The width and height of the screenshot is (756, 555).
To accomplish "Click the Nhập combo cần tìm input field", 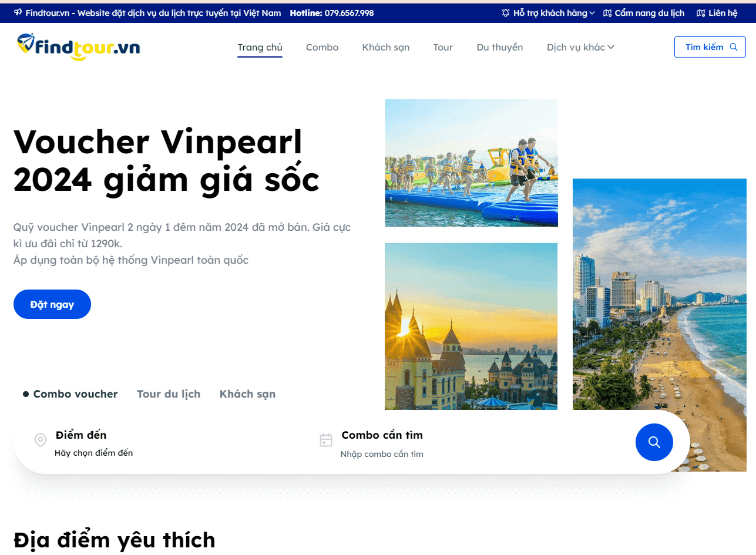I will (x=382, y=454).
